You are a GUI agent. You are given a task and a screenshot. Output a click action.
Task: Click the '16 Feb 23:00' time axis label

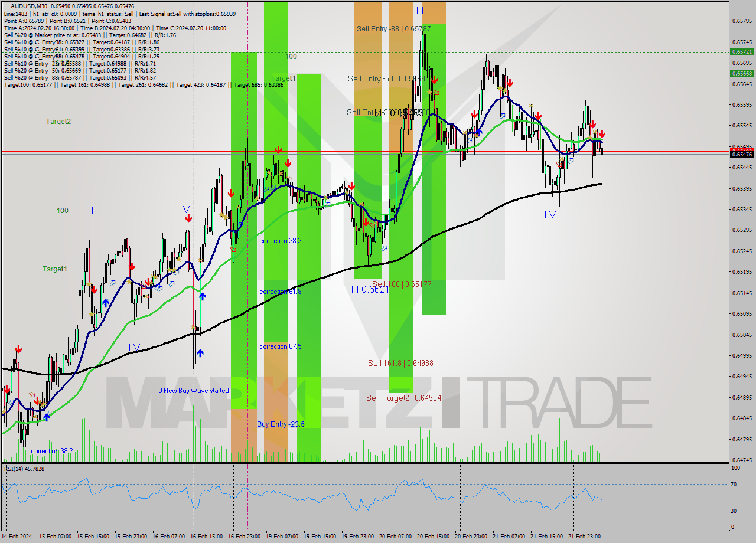pos(243,537)
